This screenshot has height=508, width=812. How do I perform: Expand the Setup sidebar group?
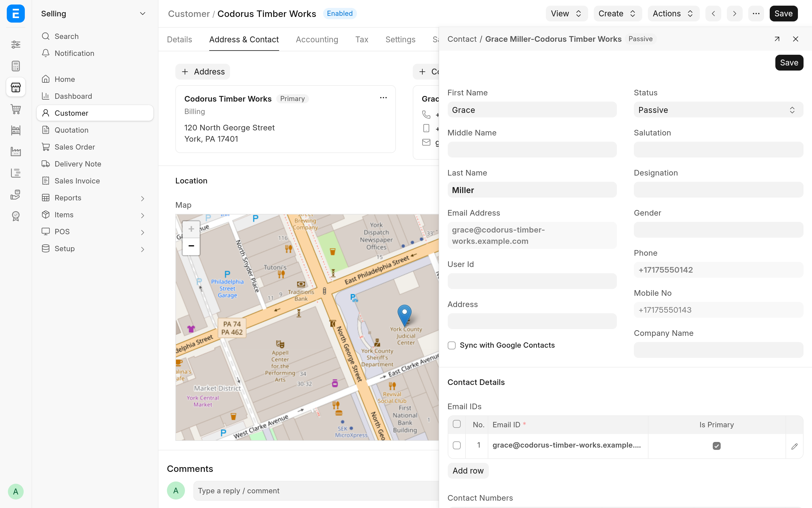coord(142,249)
